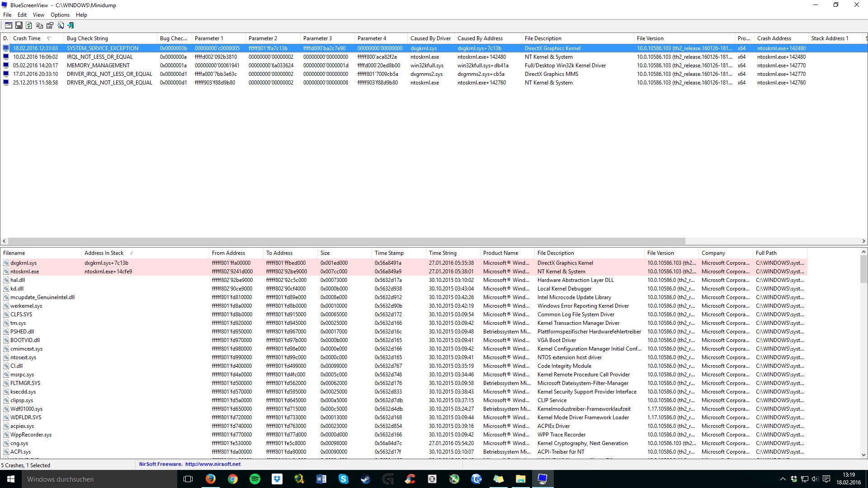The image size is (868, 488).
Task: Click the Find magnifier toolbar icon
Action: click(x=61, y=26)
